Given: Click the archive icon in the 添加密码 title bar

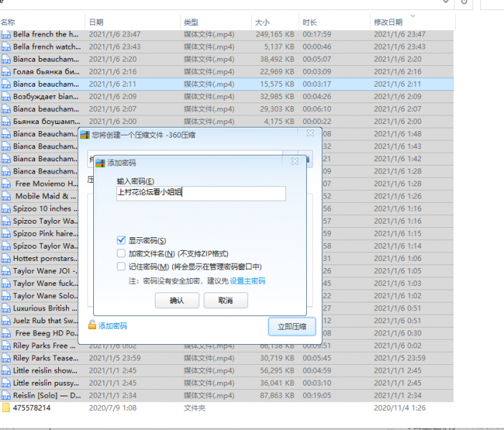Looking at the screenshot, I should pos(100,163).
